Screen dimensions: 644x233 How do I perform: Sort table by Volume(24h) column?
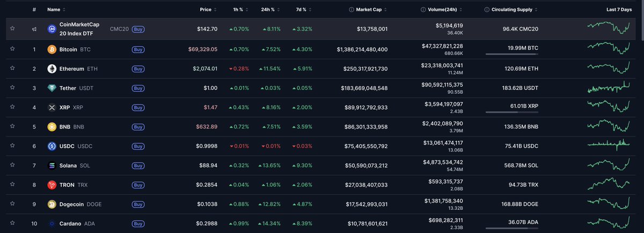click(x=445, y=10)
